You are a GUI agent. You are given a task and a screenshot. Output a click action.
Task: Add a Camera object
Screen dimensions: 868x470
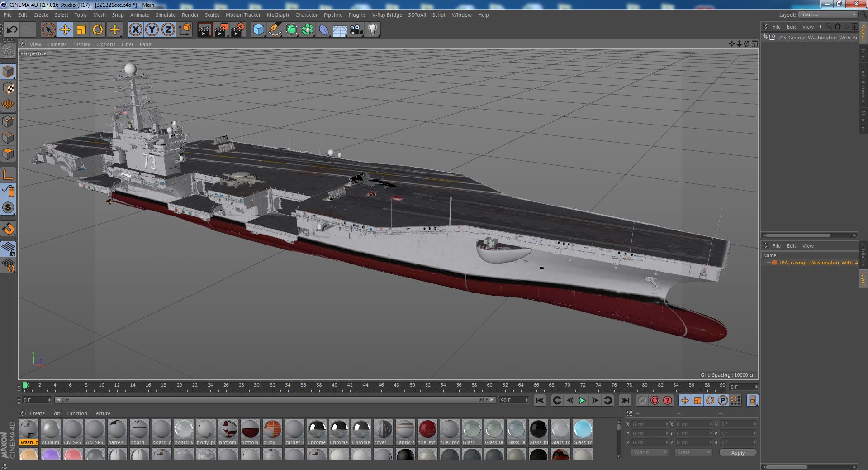(356, 30)
